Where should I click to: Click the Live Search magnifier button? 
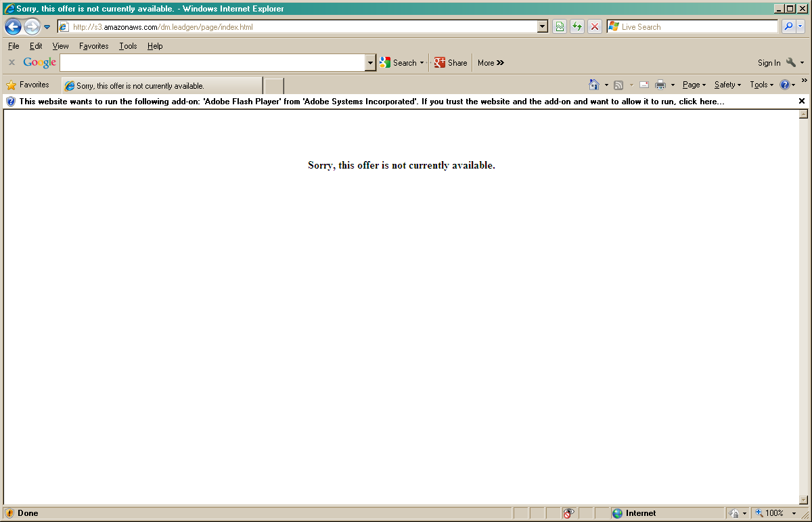[x=788, y=27]
